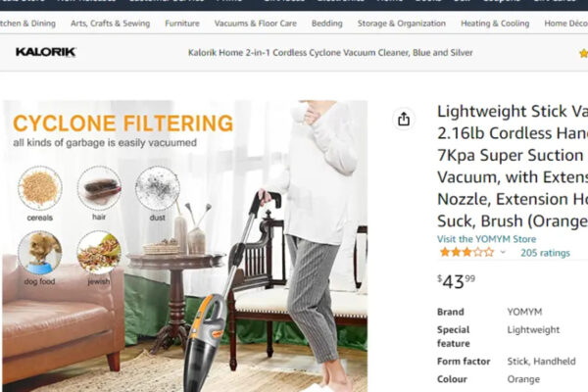
Task: Open the Kalorik brand logo
Action: point(46,52)
